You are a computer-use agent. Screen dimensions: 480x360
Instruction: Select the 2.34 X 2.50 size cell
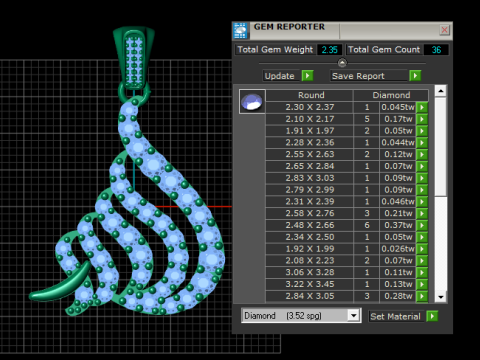pos(309,237)
